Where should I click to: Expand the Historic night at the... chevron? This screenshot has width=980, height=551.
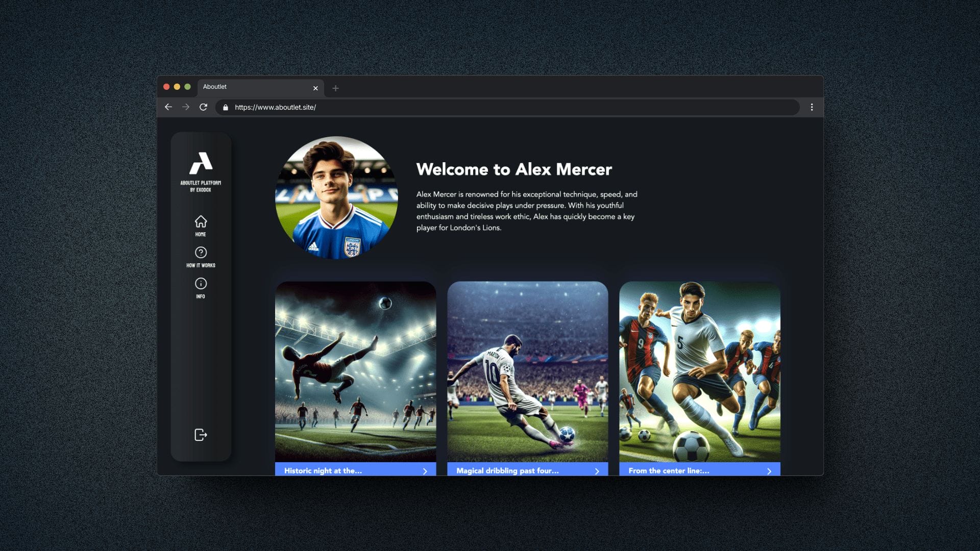[425, 471]
